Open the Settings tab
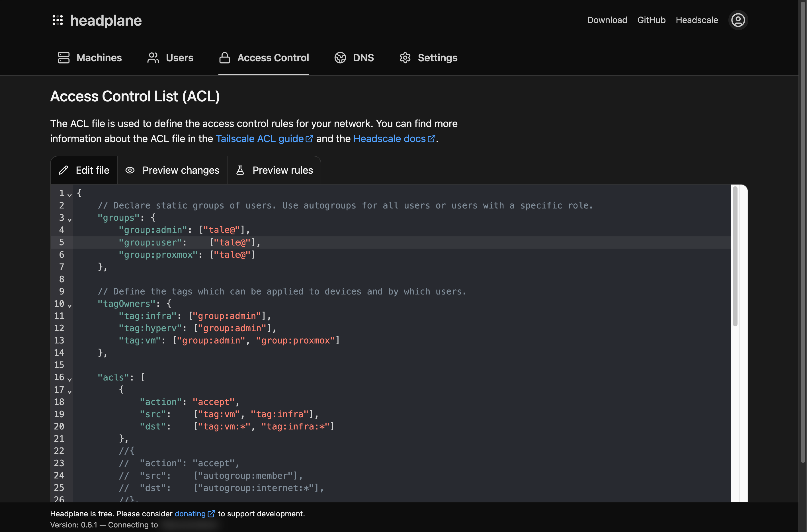Image resolution: width=807 pixels, height=532 pixels. pos(428,58)
